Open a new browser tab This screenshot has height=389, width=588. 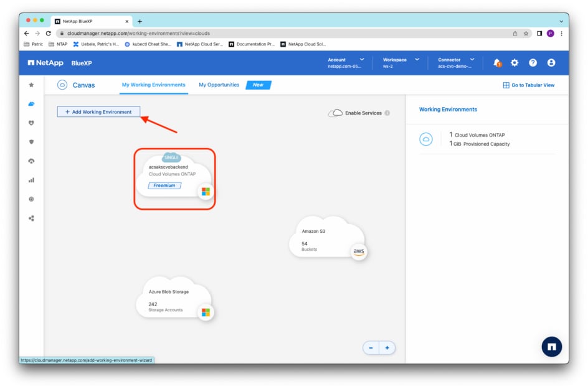point(140,21)
